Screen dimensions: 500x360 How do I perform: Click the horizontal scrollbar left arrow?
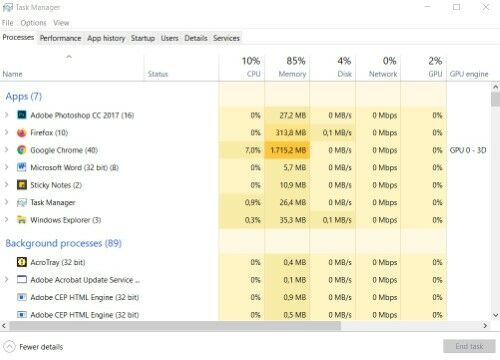coord(4,326)
